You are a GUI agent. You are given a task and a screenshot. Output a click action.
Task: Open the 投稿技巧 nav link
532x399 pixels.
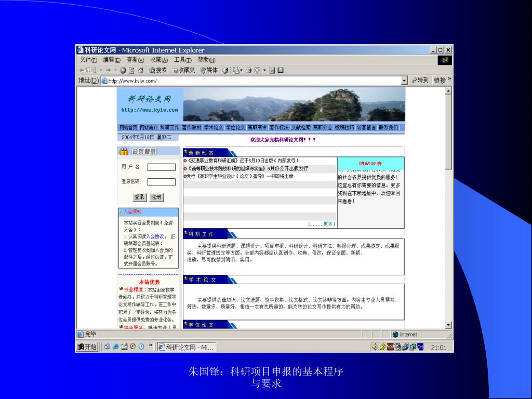tap(344, 128)
